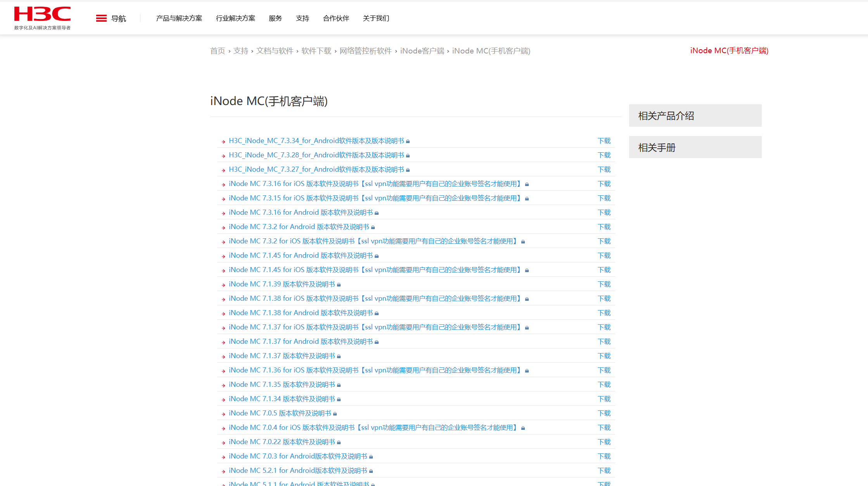
Task: Click lock icon after 7.3.16 iOS entry
Action: point(527,184)
